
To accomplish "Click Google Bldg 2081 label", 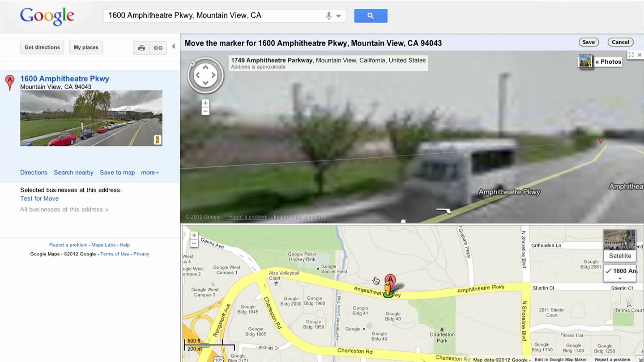I will (591, 264).
